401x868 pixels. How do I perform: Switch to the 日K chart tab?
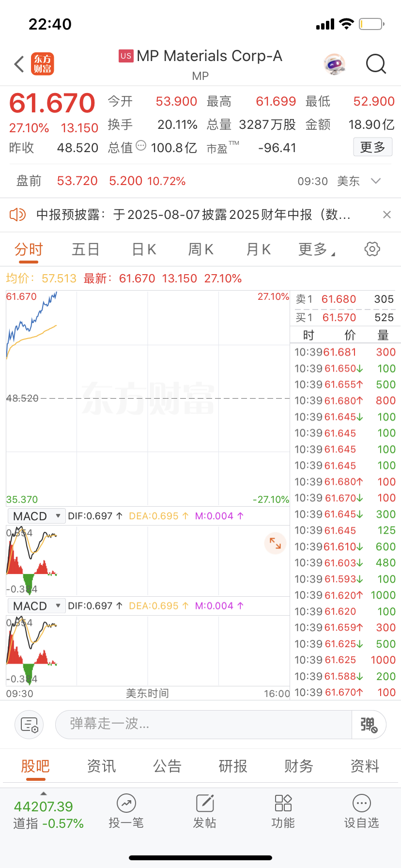coord(144,249)
